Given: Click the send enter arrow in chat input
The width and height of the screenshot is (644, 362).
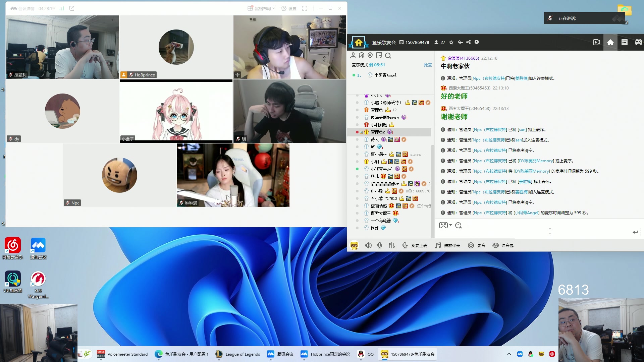Looking at the screenshot, I should tap(635, 232).
